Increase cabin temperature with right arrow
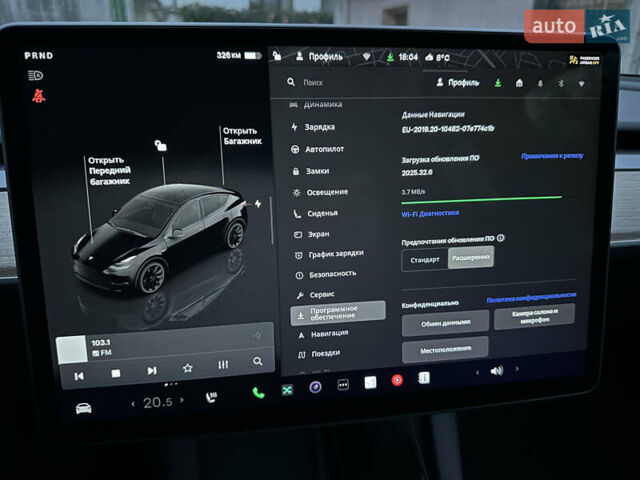 182,400
